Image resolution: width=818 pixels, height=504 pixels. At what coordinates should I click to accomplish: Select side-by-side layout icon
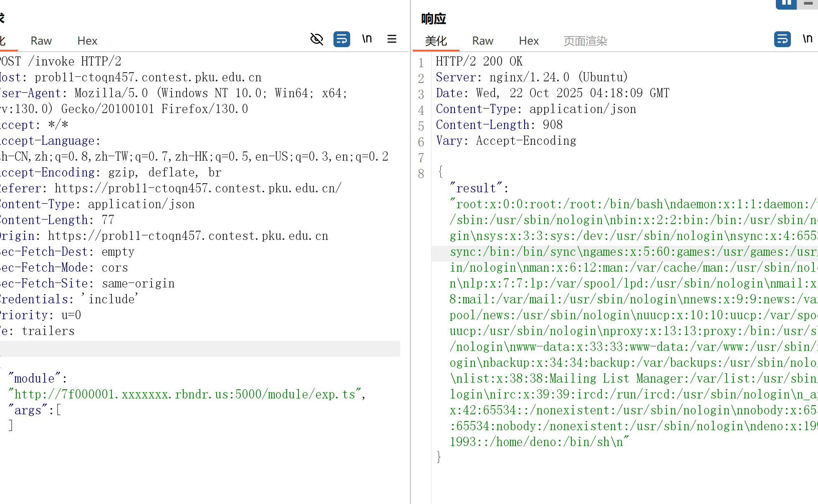[786, 3]
